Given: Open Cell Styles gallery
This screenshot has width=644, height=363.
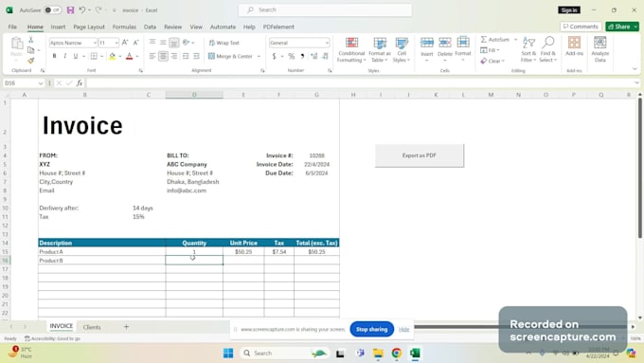Looking at the screenshot, I should click(x=402, y=49).
